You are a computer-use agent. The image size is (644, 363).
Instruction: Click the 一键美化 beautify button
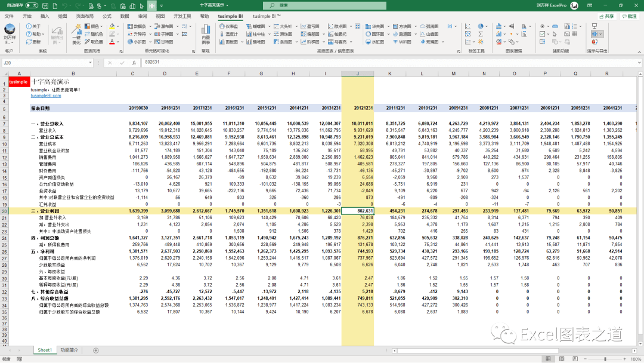pos(76,34)
